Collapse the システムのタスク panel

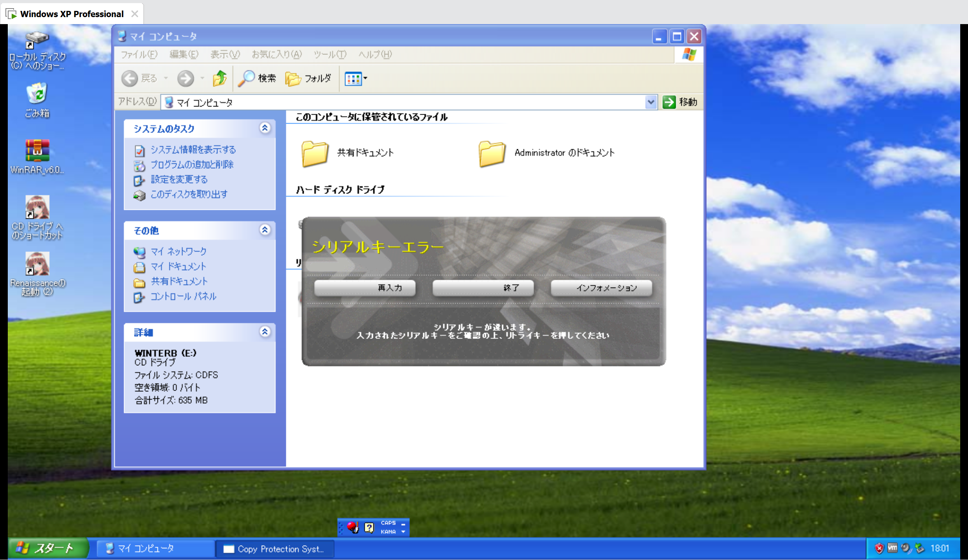click(x=265, y=128)
